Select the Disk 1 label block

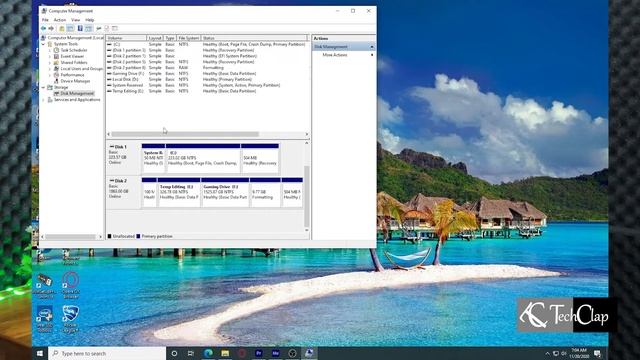click(123, 158)
